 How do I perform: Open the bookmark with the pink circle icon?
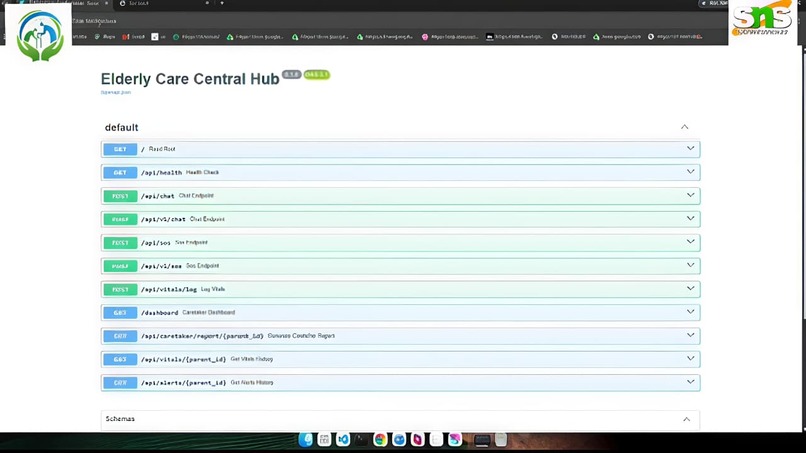coord(450,37)
